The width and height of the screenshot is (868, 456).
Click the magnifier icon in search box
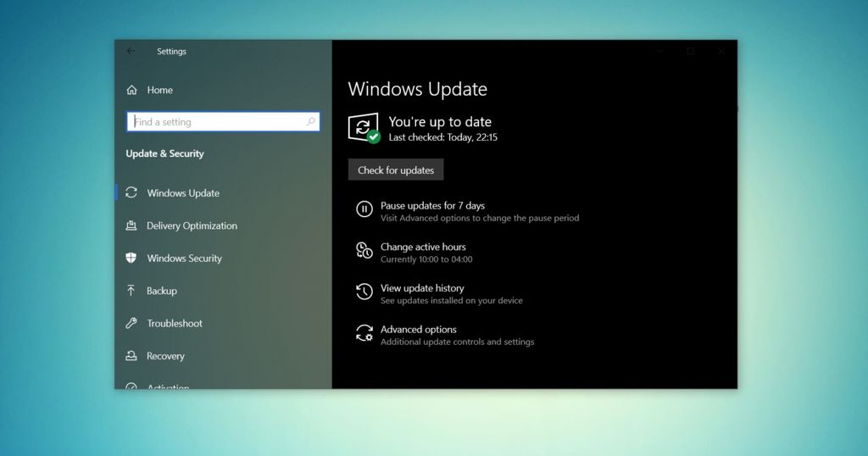pos(310,122)
